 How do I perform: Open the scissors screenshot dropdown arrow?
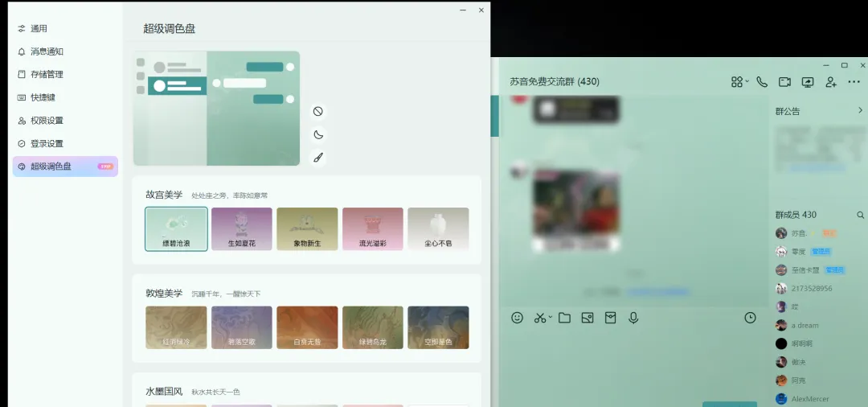coord(551,319)
